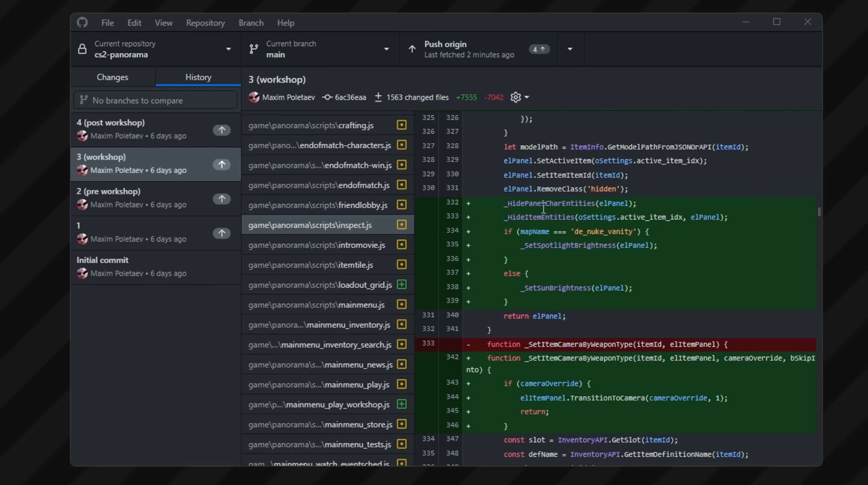
Task: Open the Edit menu
Action: pyautogui.click(x=134, y=23)
